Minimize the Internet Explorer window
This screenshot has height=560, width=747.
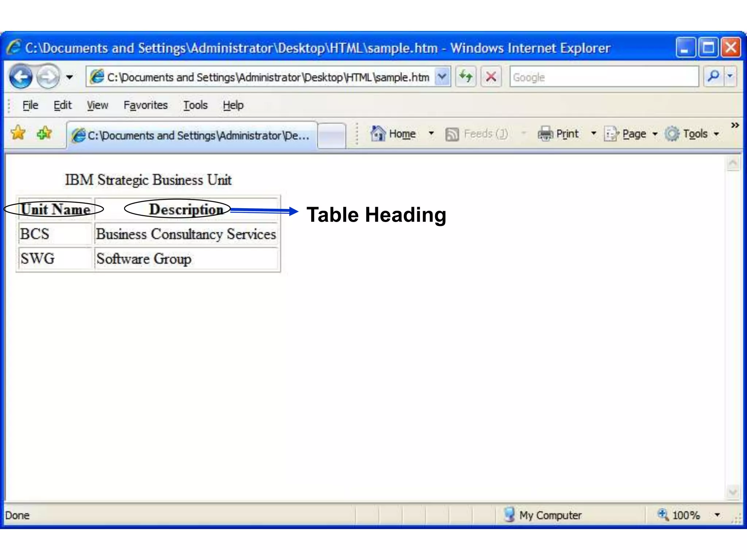coord(686,47)
